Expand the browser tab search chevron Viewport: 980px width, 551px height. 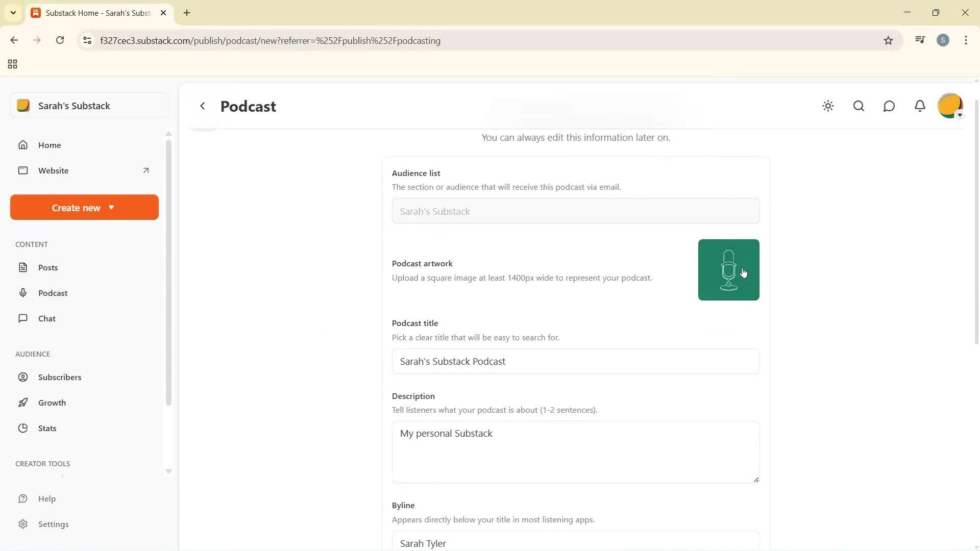click(x=13, y=13)
